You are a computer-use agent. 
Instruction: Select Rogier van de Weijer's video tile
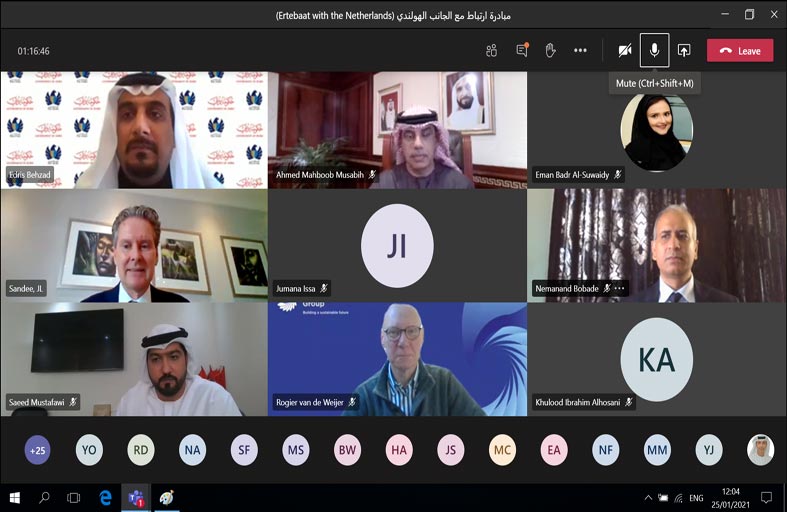(x=397, y=359)
